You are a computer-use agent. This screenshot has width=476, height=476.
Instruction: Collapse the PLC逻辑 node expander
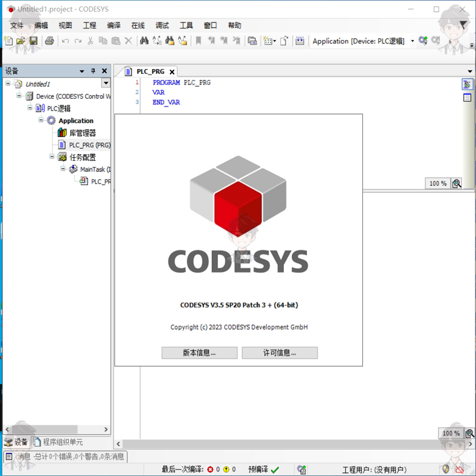tap(30, 108)
